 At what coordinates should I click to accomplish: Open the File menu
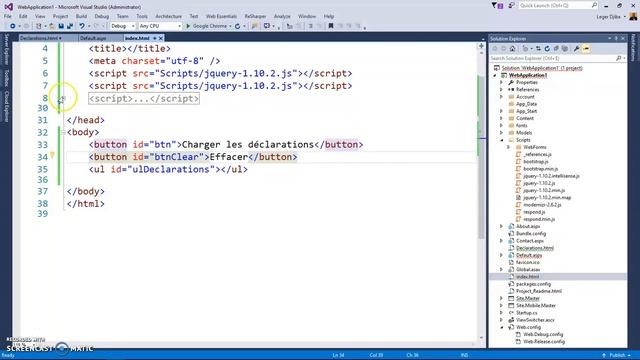(x=8, y=16)
